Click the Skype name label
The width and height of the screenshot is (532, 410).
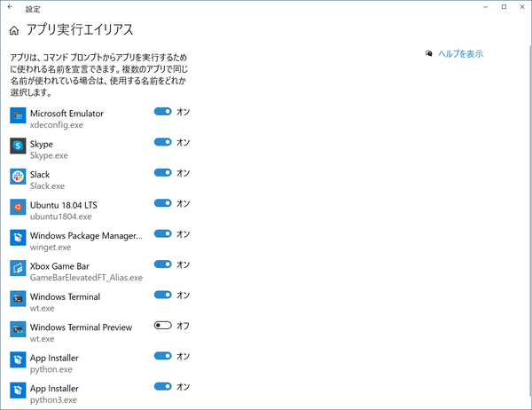point(42,145)
